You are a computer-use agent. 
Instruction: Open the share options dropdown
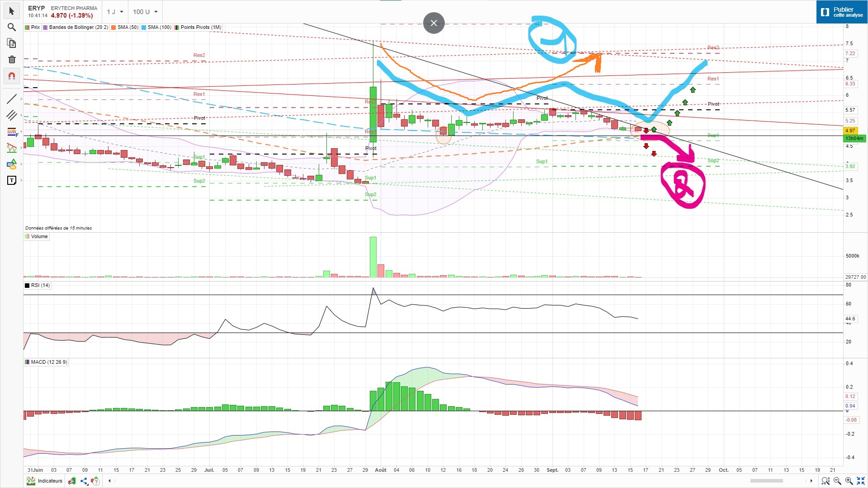[85, 481]
